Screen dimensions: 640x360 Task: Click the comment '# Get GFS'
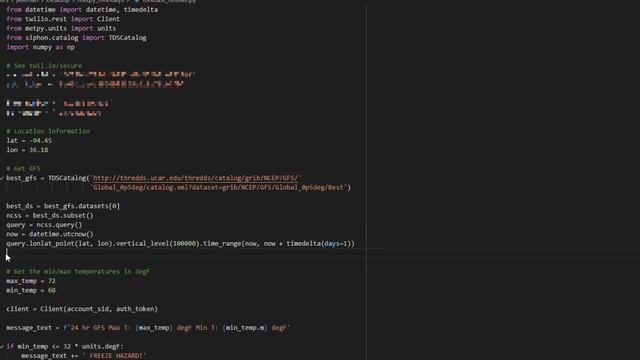(23, 169)
